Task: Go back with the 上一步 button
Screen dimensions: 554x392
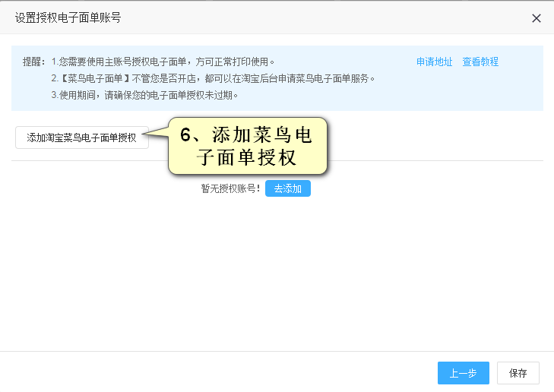Action: pyautogui.click(x=464, y=373)
